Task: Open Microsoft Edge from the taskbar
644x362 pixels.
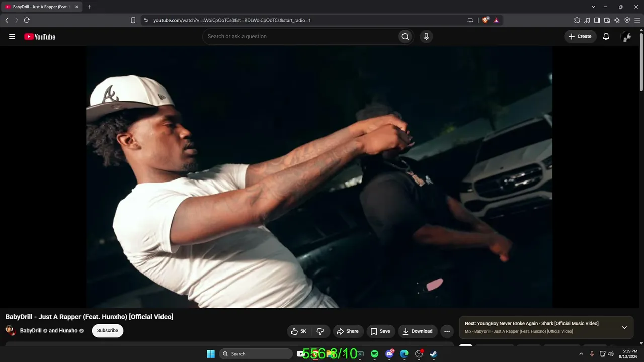Action: 404,354
